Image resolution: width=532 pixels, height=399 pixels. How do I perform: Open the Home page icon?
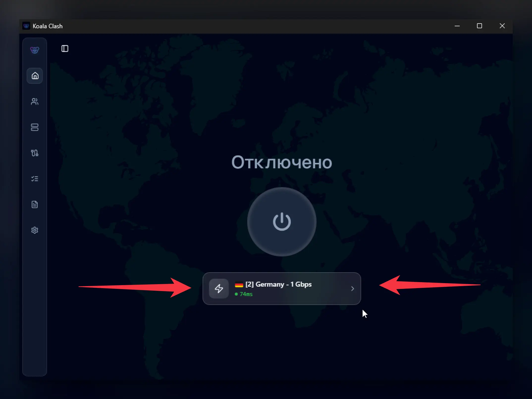(x=35, y=76)
